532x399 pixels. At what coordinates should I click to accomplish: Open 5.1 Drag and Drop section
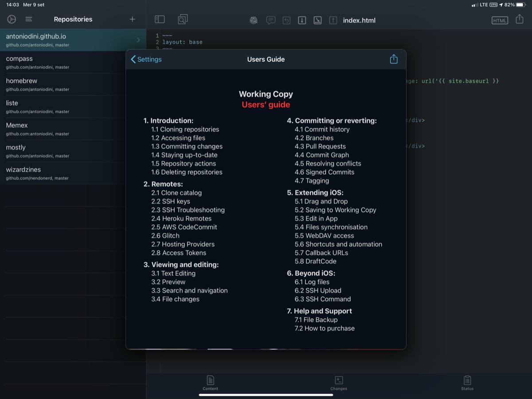point(321,201)
